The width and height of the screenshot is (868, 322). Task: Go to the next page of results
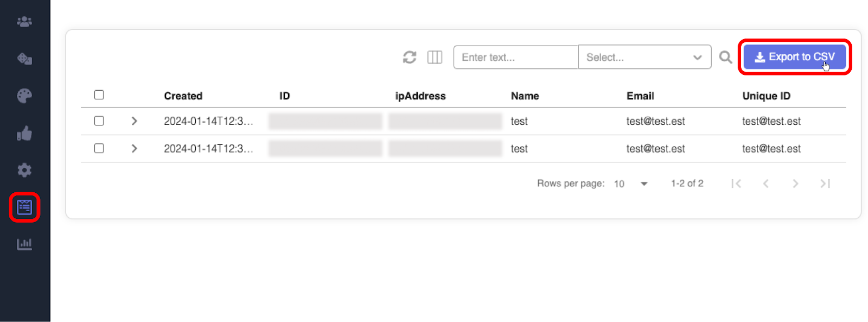point(795,184)
